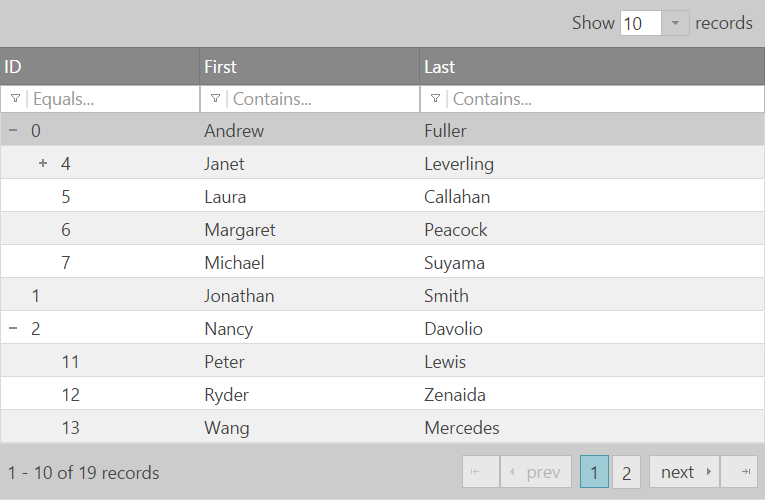
Task: Click the prev page button
Action: coord(536,472)
